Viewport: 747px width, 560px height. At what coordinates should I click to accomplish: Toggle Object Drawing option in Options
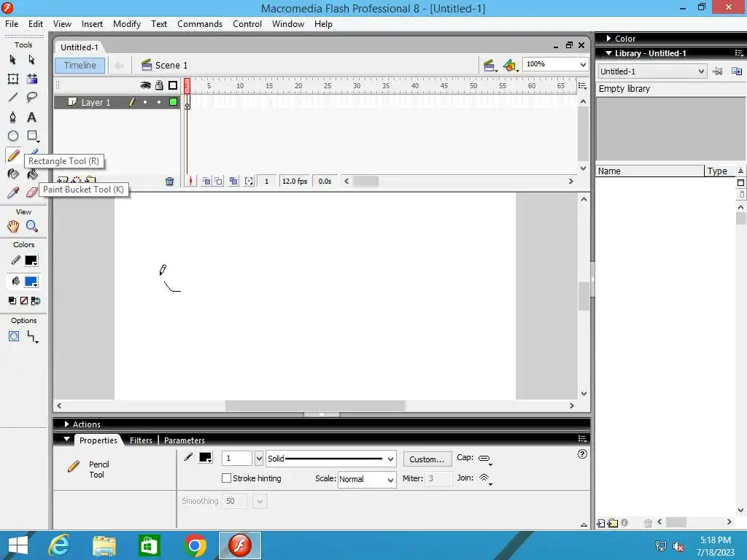pyautogui.click(x=14, y=337)
